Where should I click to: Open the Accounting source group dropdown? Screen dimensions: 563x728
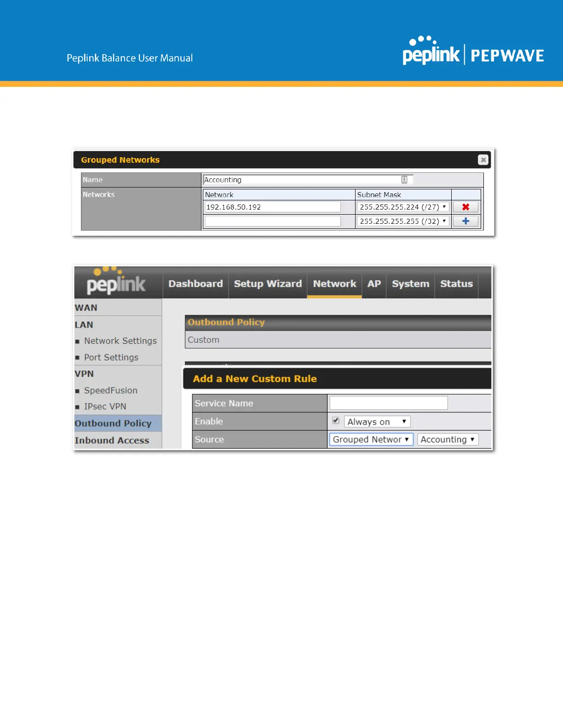click(x=448, y=439)
